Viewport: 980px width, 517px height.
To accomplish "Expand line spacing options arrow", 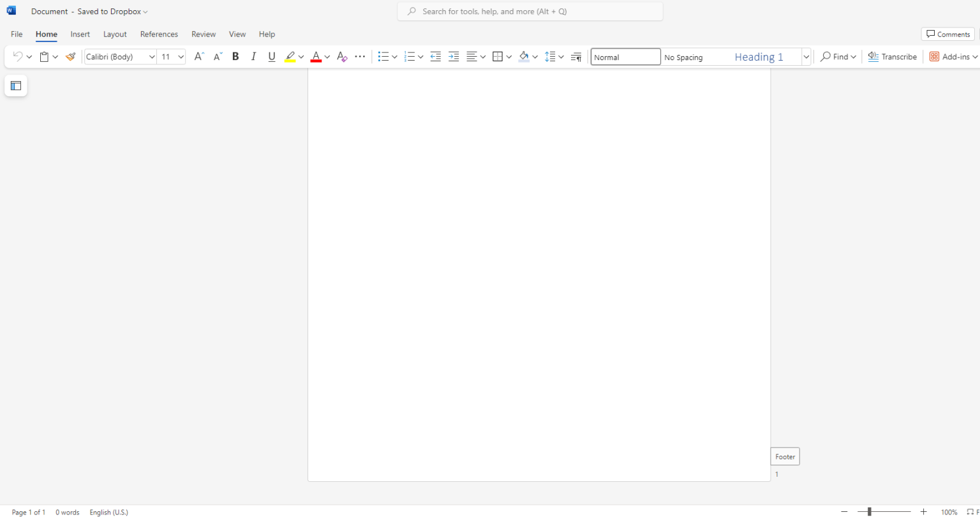I will [x=561, y=57].
